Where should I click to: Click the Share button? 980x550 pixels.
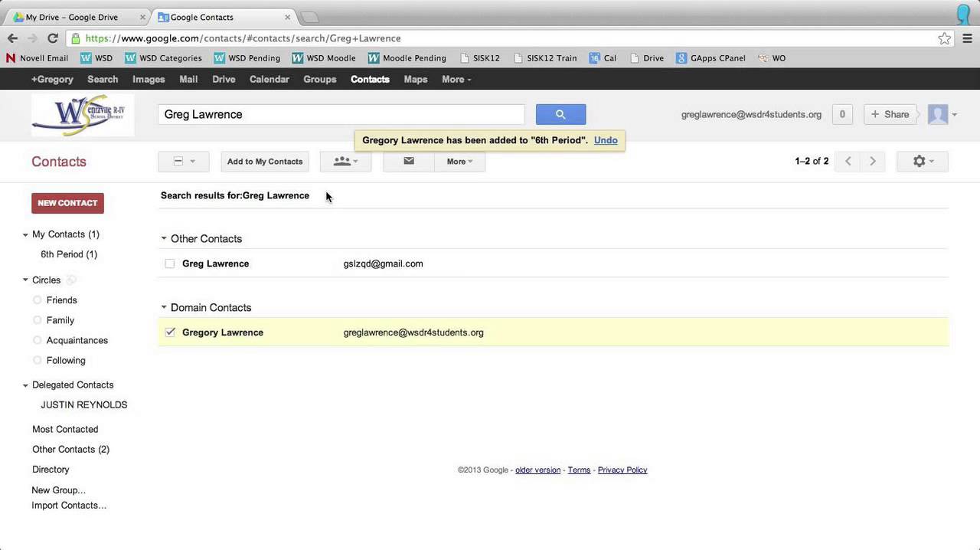pyautogui.click(x=890, y=114)
